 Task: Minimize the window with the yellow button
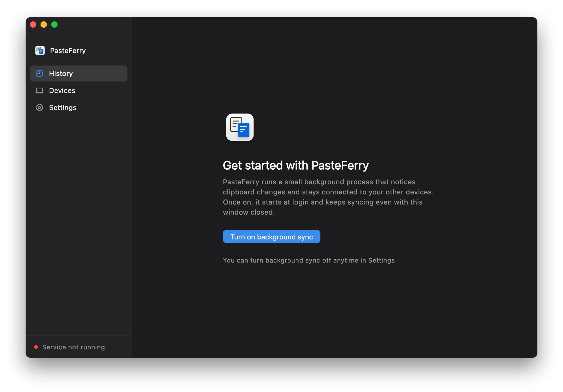tap(44, 24)
